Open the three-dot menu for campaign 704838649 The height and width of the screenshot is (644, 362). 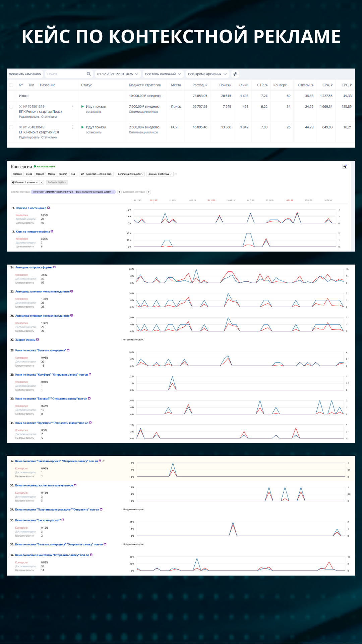coord(73,127)
